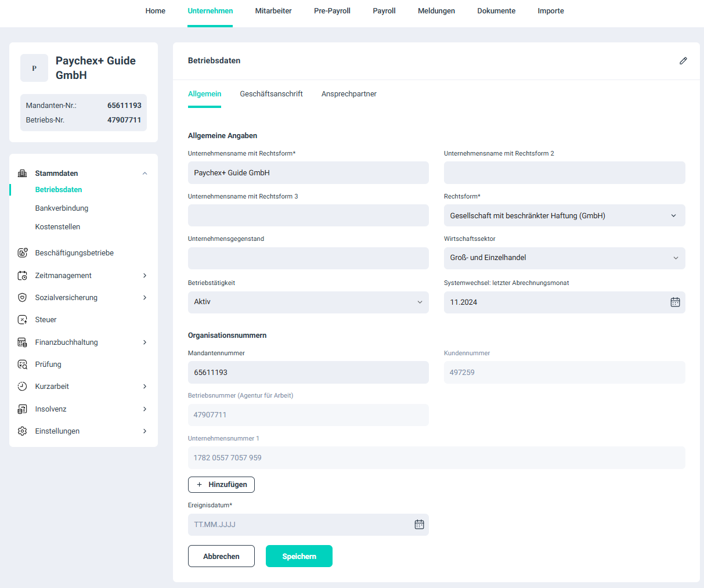Open Pre-Payroll in top navigation
Screen dimensions: 704x588
[x=332, y=11]
